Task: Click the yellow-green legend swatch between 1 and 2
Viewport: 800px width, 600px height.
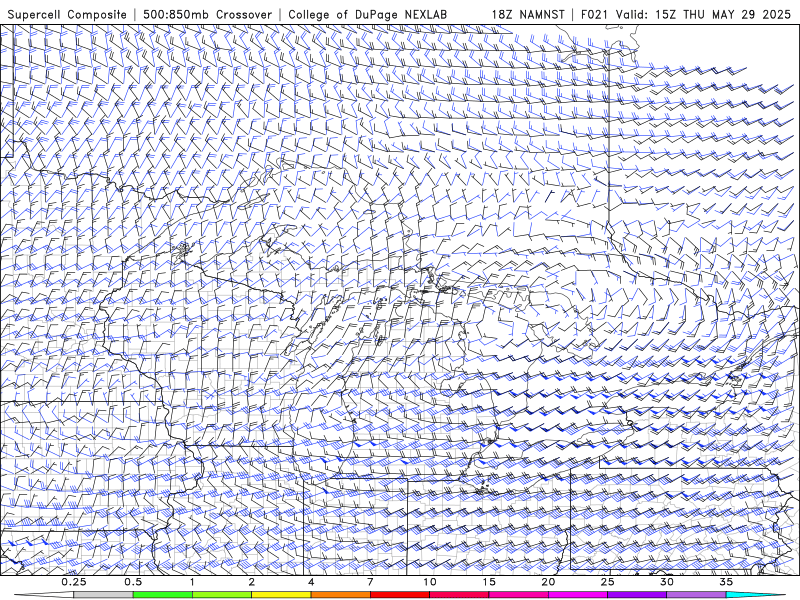Action: [222, 595]
